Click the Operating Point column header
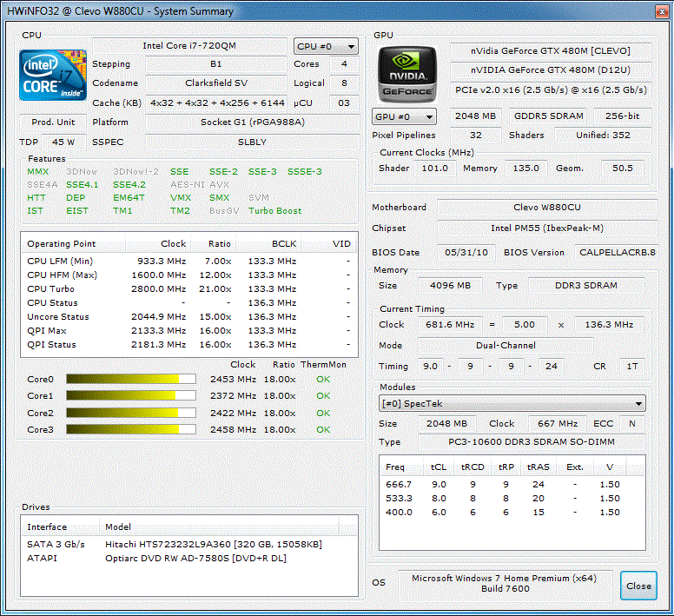 73,244
